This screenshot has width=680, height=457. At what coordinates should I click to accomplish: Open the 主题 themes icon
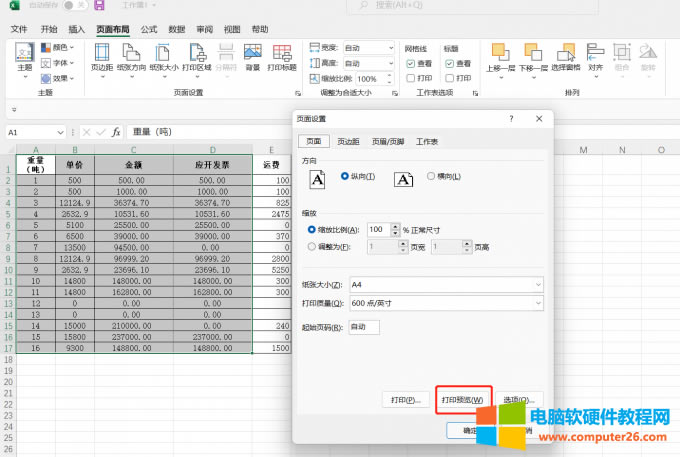[x=25, y=58]
